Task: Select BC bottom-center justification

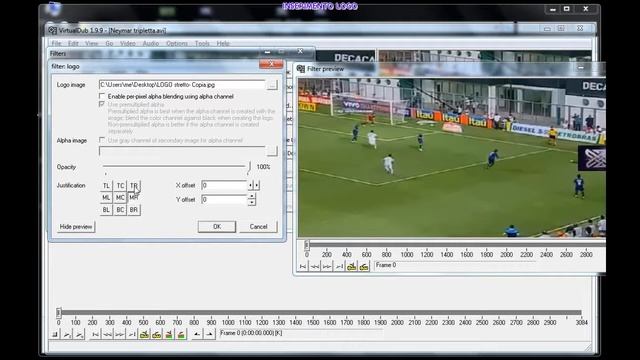Action: coord(120,210)
